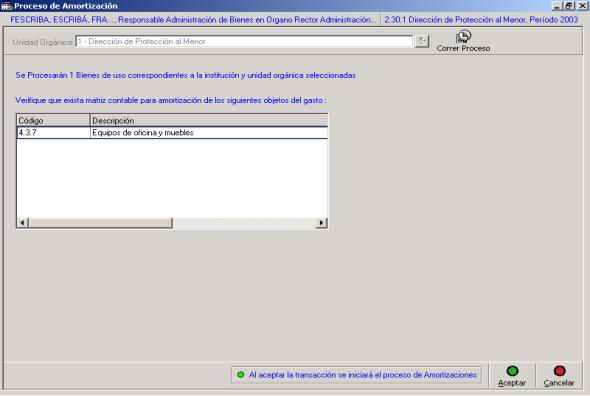Run the Correr Proceso clock icon
Image resolution: width=590 pixels, height=396 pixels.
point(463,37)
